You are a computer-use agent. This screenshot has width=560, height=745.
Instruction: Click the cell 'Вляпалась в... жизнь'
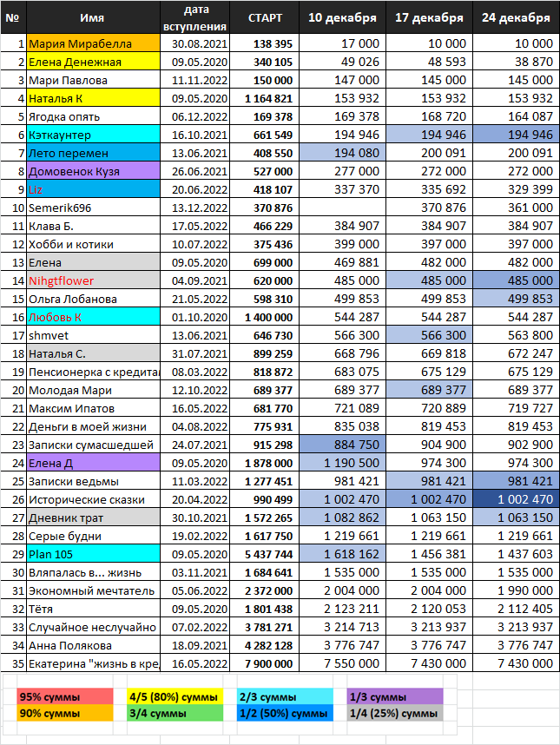point(93,572)
